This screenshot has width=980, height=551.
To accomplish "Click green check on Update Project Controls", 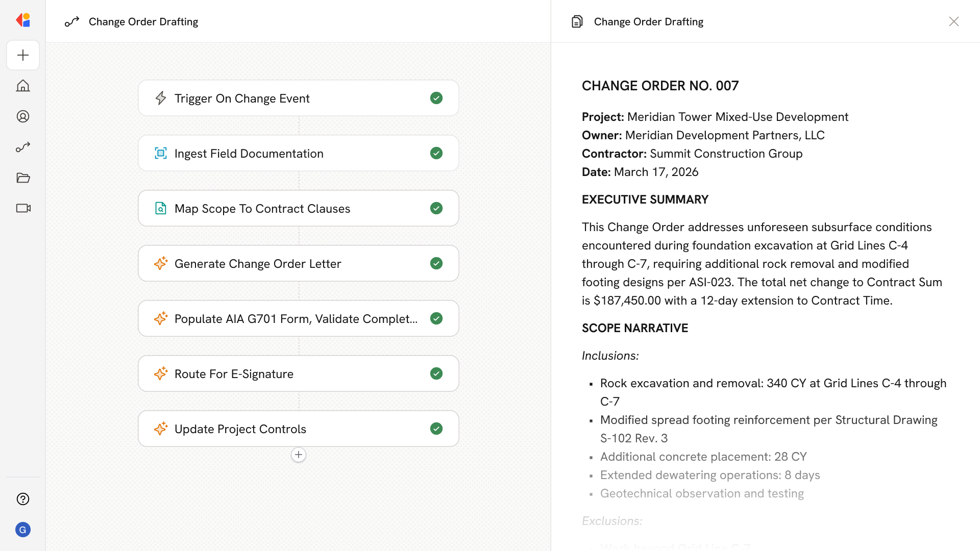I will pos(436,429).
